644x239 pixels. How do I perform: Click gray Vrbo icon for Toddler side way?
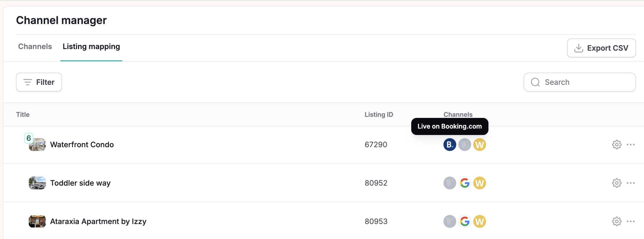450,183
